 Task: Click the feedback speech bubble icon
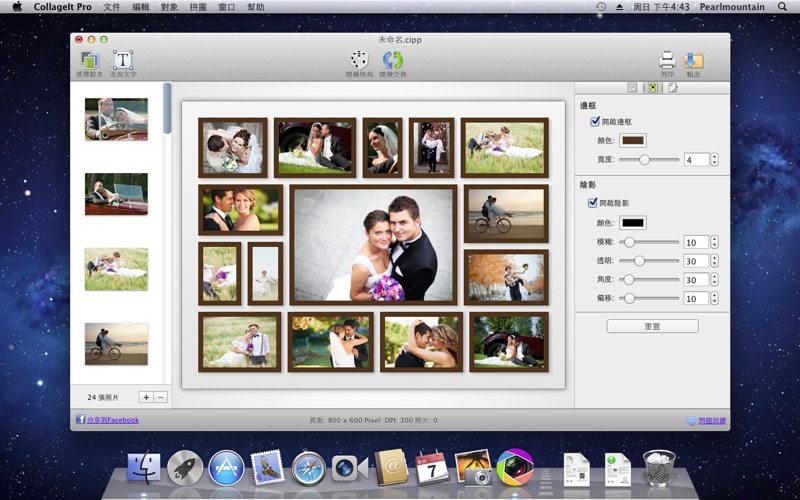691,421
